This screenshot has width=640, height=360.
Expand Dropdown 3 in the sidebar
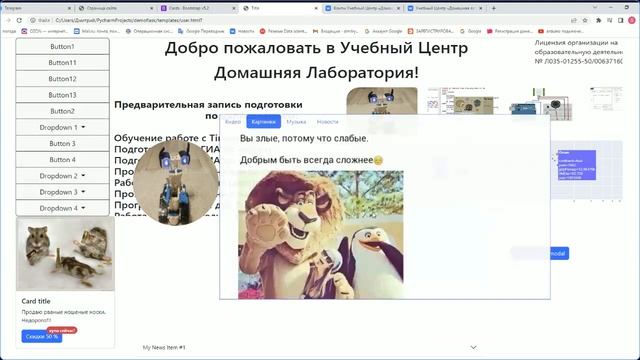click(62, 192)
